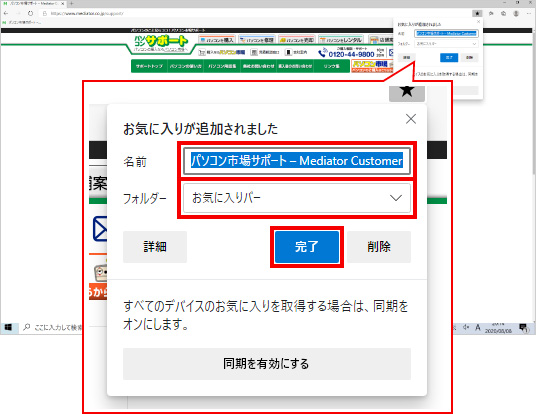Open the パソコン市場サポート bookmark on the favorites bar

(21, 23)
